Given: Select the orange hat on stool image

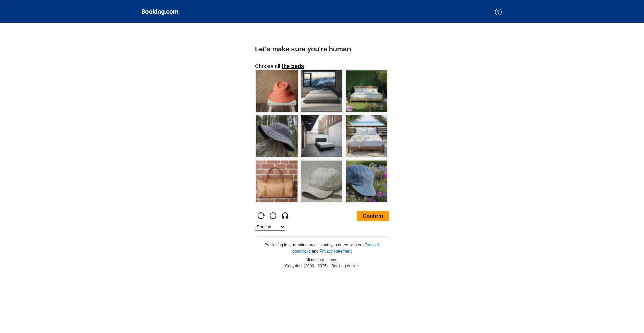Looking at the screenshot, I should (x=277, y=91).
